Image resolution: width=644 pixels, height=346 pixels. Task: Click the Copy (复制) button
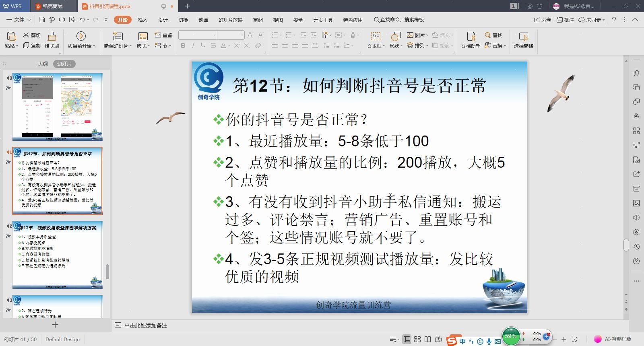click(x=32, y=45)
